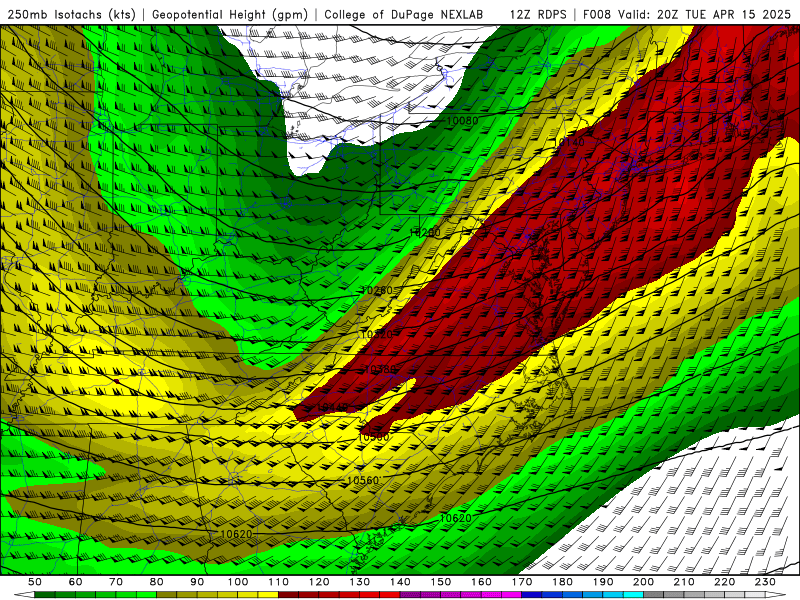The height and width of the screenshot is (600, 800).
Task: Click the 120 kts legend value
Action: pos(319,582)
